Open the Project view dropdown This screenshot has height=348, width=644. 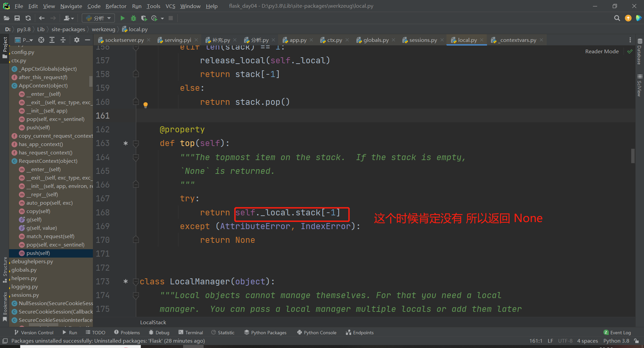[x=24, y=40]
